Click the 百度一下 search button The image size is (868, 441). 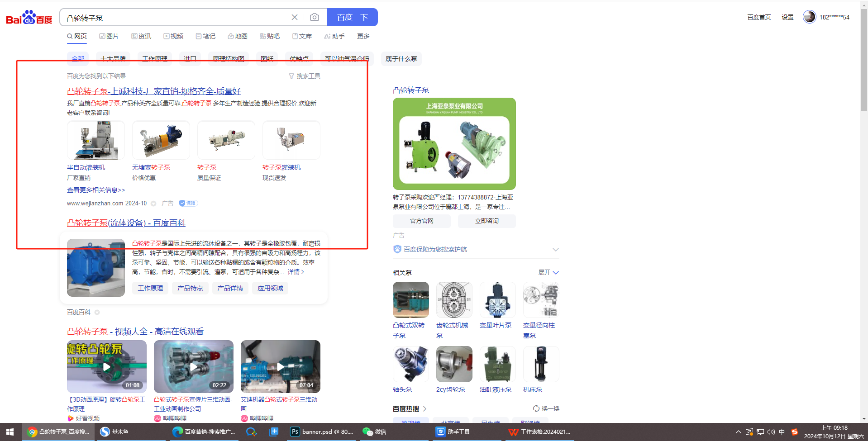353,17
